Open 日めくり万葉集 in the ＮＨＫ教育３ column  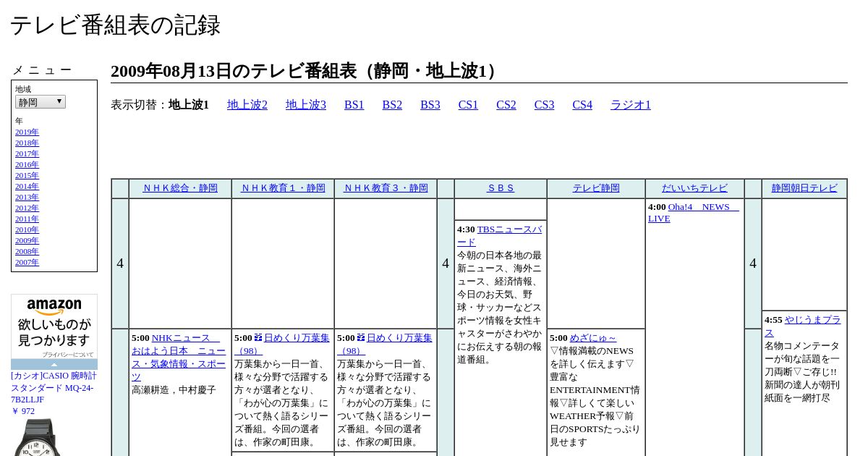pyautogui.click(x=385, y=345)
